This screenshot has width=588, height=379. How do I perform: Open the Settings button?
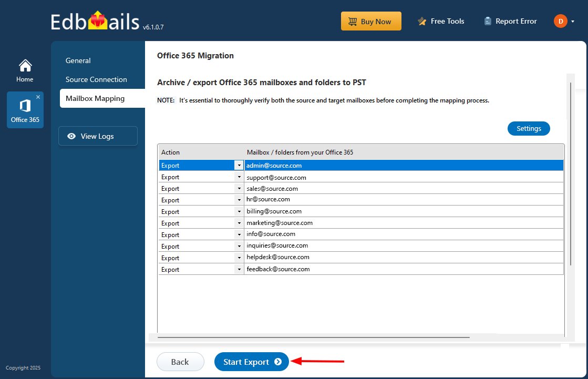(529, 128)
